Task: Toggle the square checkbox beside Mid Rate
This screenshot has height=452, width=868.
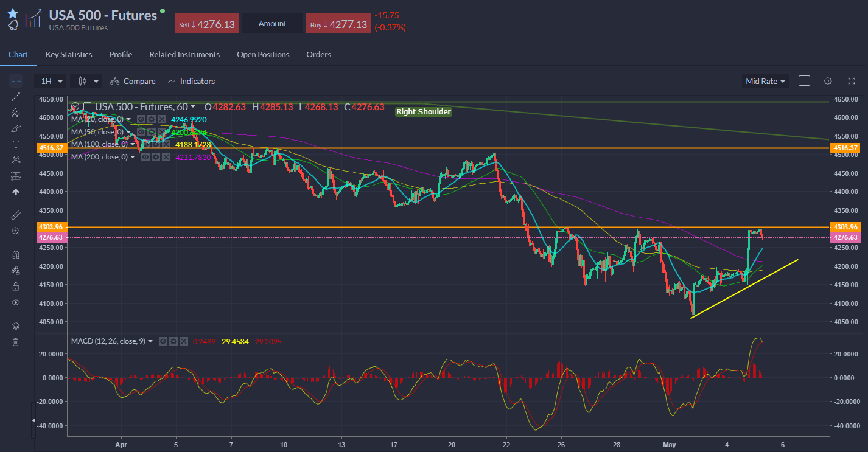Action: [804, 81]
